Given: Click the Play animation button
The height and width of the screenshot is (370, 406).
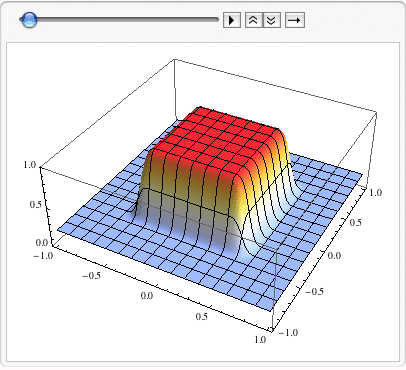Looking at the screenshot, I should coord(232,20).
